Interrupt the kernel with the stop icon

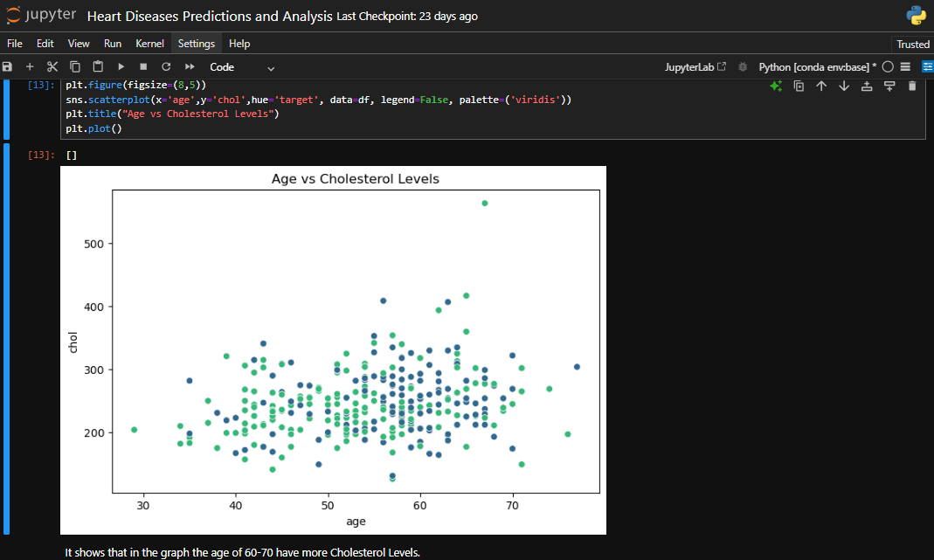tap(143, 66)
